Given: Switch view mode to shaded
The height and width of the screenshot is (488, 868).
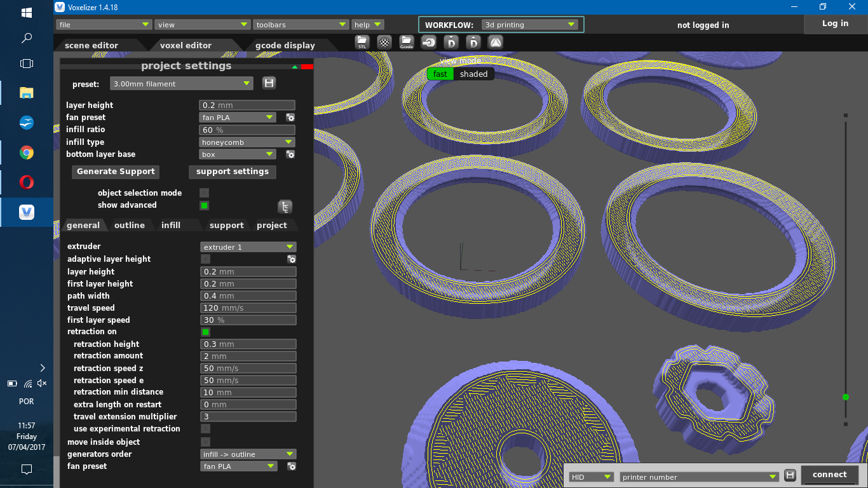Looking at the screenshot, I should pyautogui.click(x=474, y=74).
